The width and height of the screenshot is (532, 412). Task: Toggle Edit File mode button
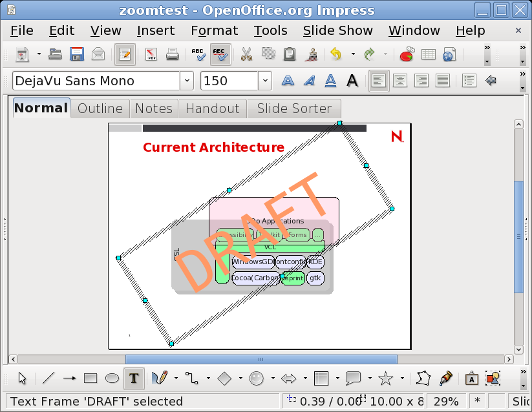(125, 55)
